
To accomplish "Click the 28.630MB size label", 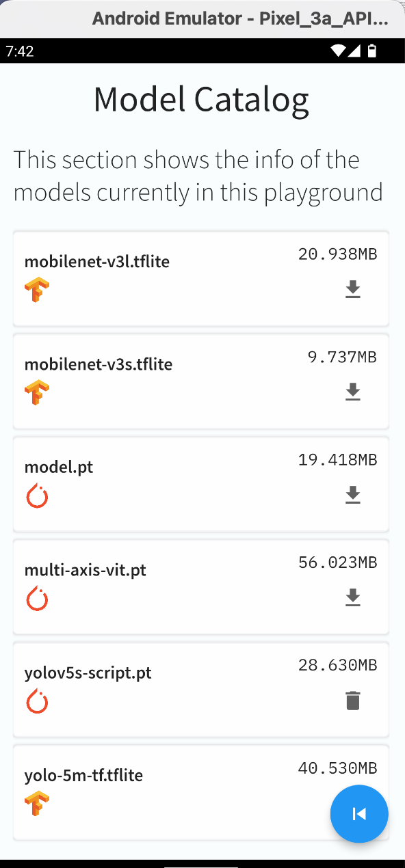I will coord(338,665).
